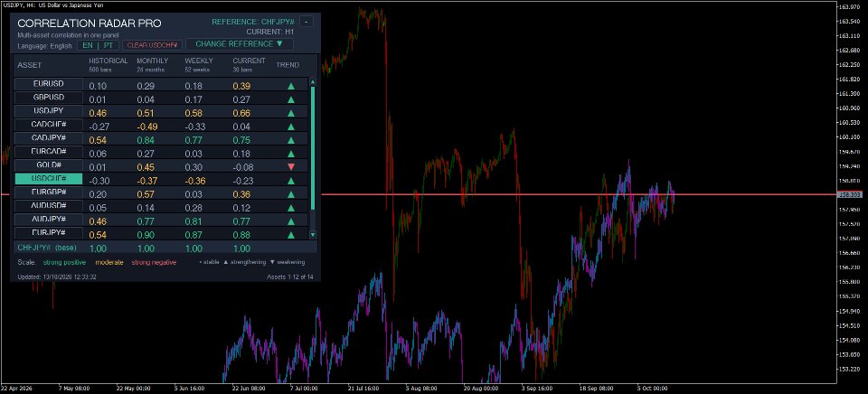
Task: Click the red price label on the price axis
Action: 850,195
